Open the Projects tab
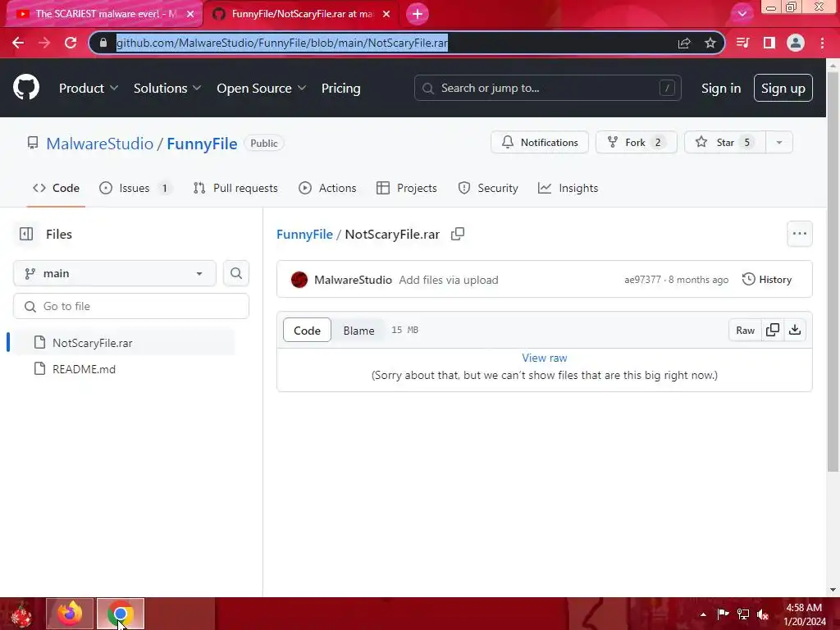This screenshot has height=630, width=840. point(407,188)
